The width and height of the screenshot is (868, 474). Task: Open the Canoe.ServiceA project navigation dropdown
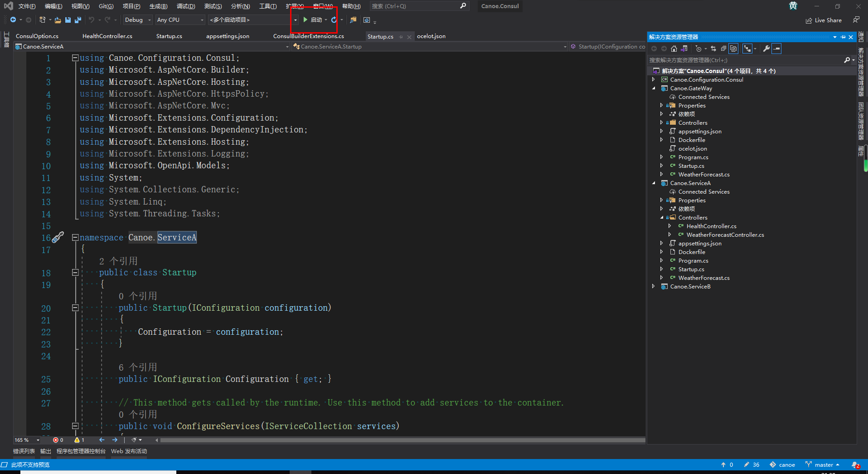pos(151,47)
